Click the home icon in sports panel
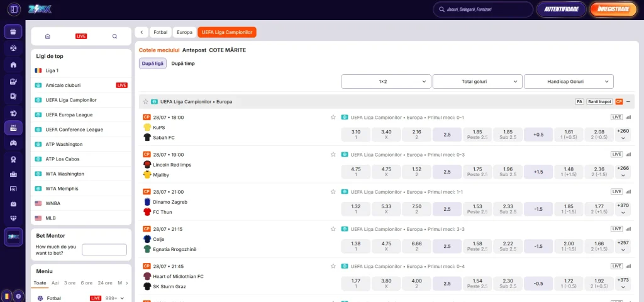The width and height of the screenshot is (644, 302). coord(48,36)
